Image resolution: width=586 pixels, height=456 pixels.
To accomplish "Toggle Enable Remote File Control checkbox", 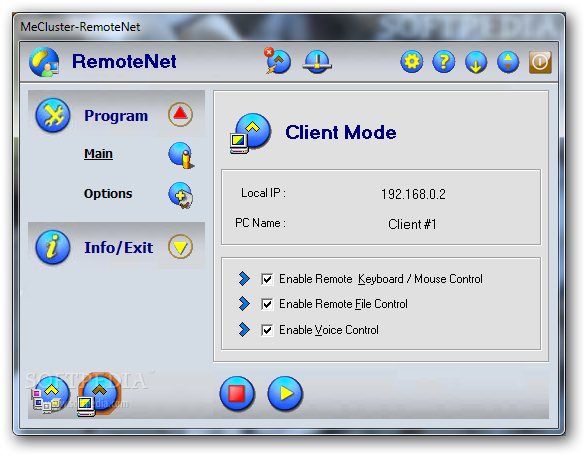I will coord(267,304).
